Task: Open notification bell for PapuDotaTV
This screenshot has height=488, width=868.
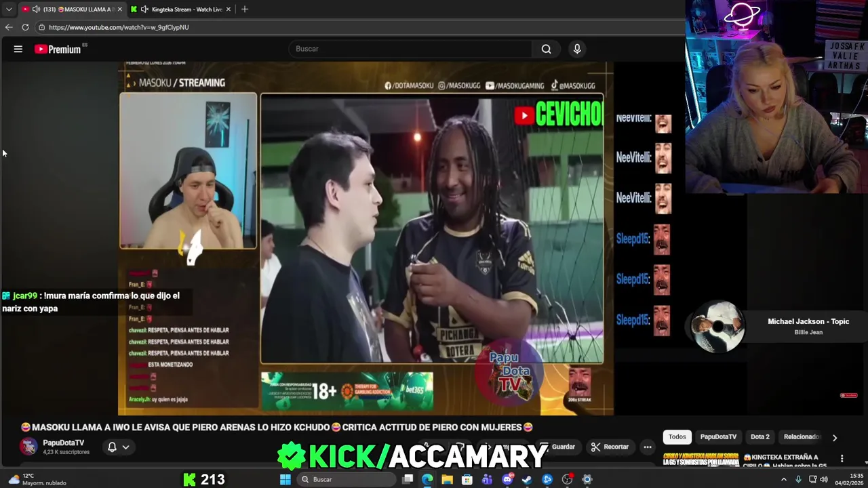Action: click(x=112, y=447)
